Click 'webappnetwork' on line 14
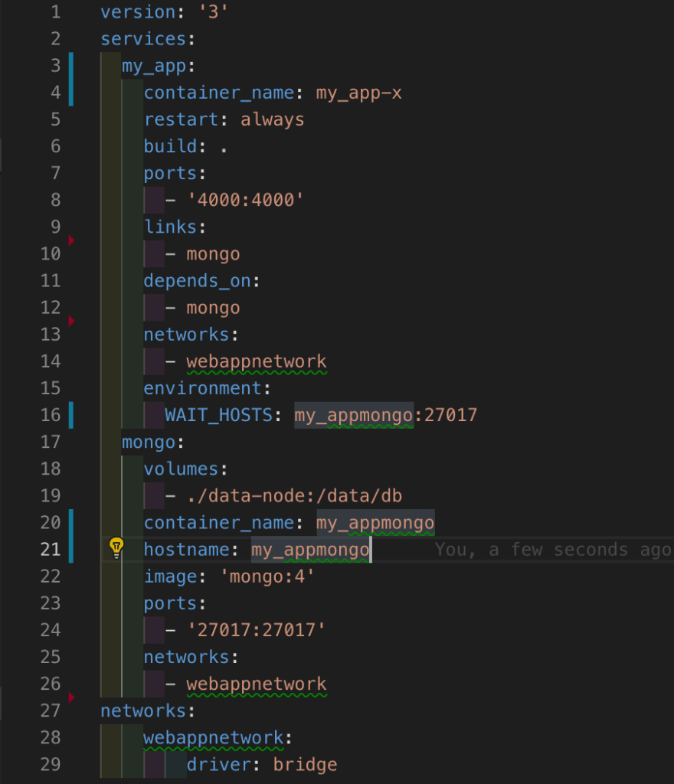This screenshot has width=674, height=784. click(x=257, y=362)
